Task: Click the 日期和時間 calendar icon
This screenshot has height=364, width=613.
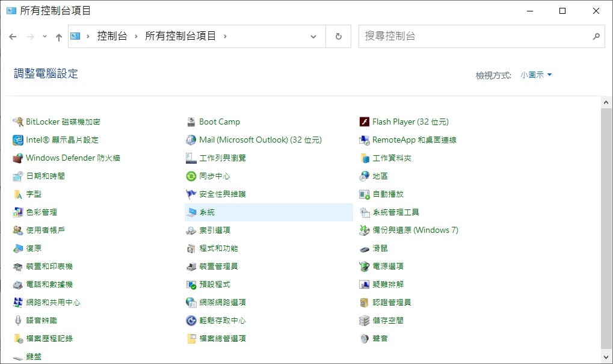Action: pyautogui.click(x=18, y=176)
